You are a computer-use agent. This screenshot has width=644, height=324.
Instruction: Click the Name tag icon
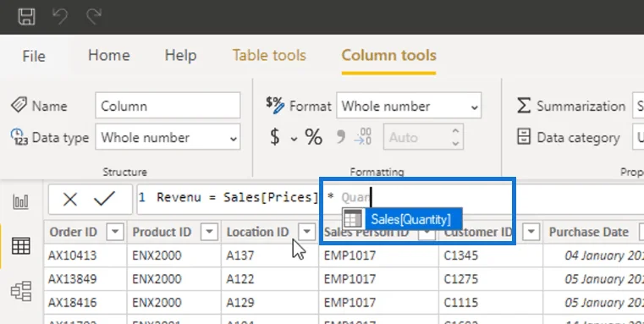pyautogui.click(x=19, y=105)
